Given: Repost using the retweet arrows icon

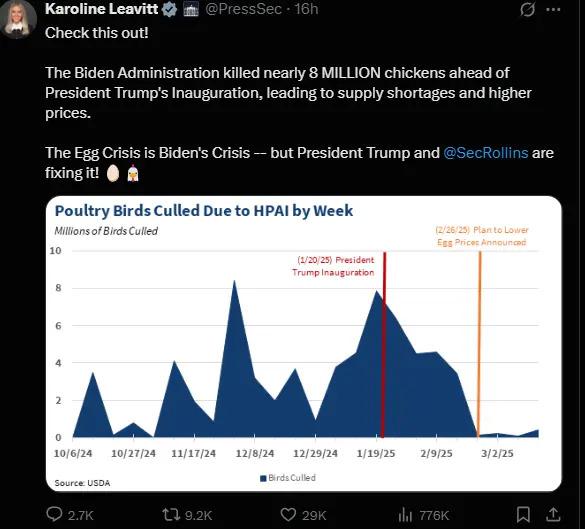Looking at the screenshot, I should click(172, 515).
